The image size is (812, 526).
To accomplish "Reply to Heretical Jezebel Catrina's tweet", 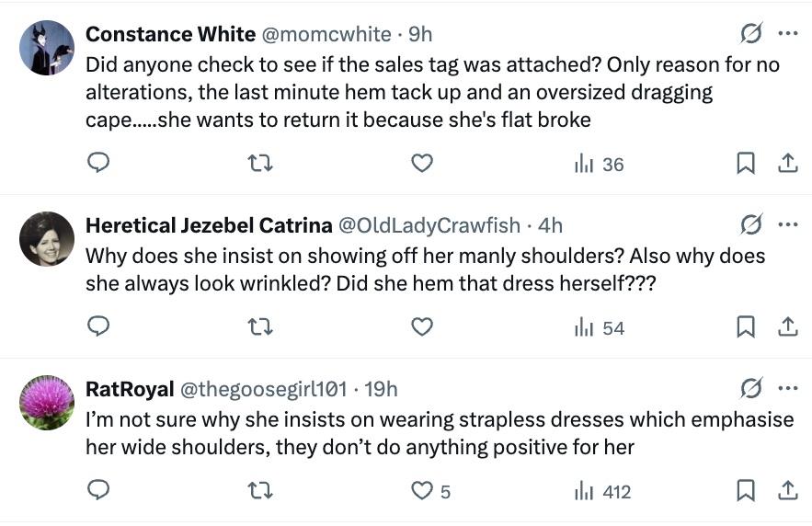I will point(98,327).
